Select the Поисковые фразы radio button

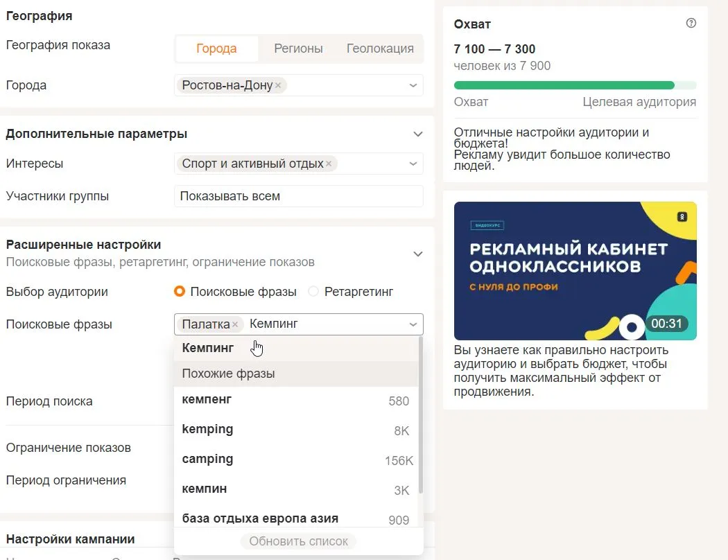tap(180, 292)
